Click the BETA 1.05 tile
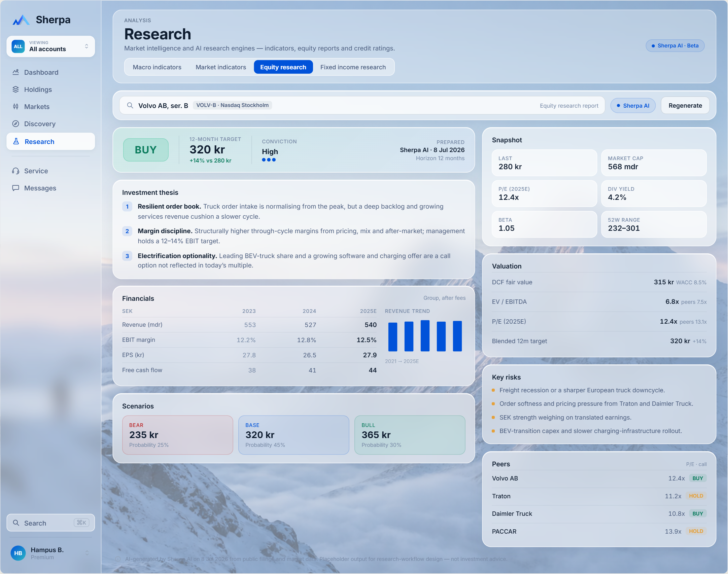Image resolution: width=728 pixels, height=574 pixels. (544, 224)
